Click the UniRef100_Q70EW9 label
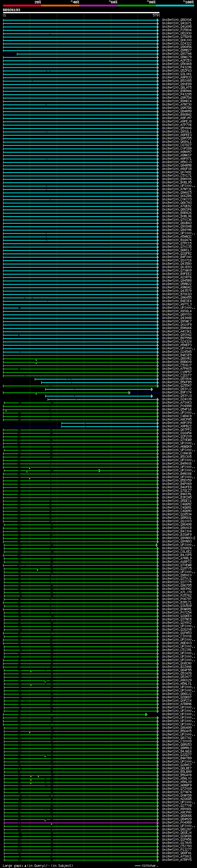The width and height of the screenshot is (197, 868). point(177,440)
